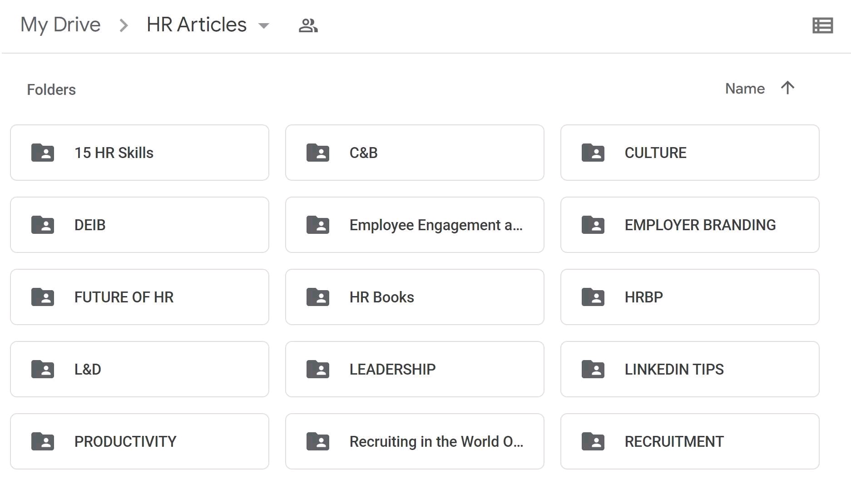Open the Name sort options
The image size is (851, 504).
click(745, 89)
